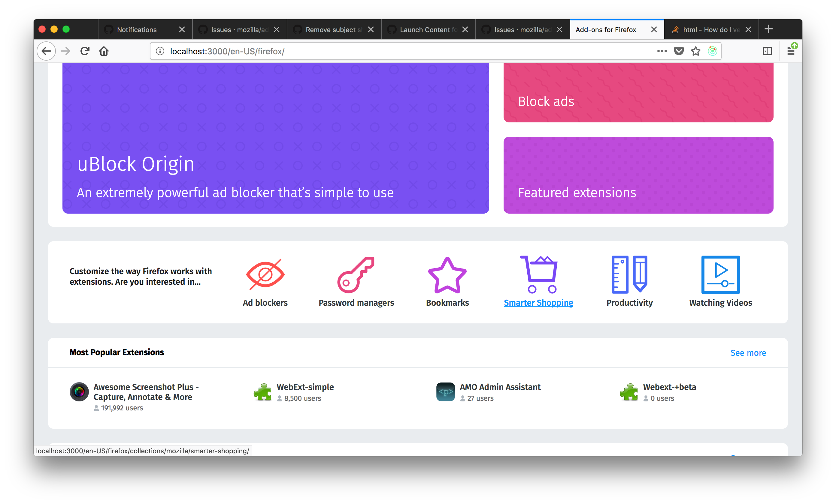Image resolution: width=836 pixels, height=504 pixels.
Task: Open the Watching Videos category link
Action: tap(720, 303)
